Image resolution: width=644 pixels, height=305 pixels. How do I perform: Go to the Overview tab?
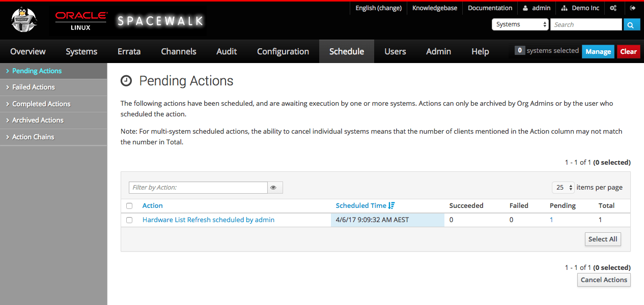(x=28, y=51)
